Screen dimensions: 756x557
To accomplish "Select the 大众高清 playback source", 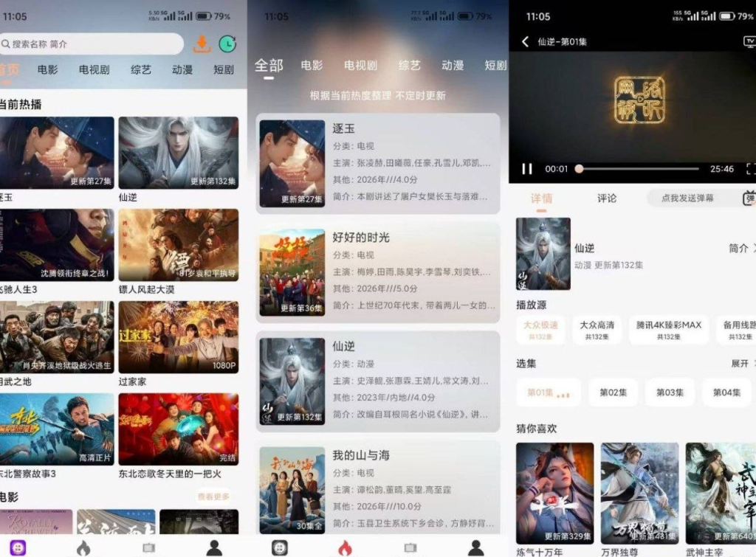I will (597, 329).
